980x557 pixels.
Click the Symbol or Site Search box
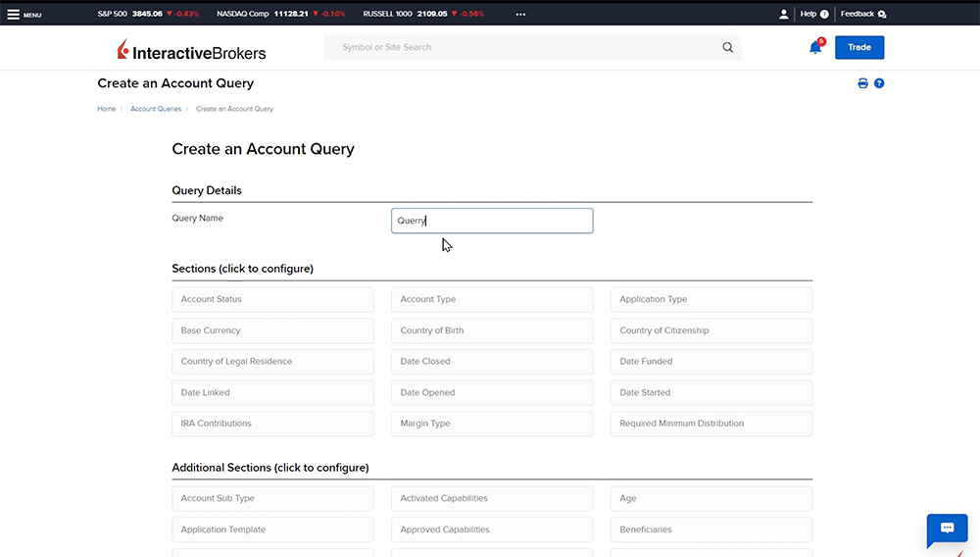(524, 47)
